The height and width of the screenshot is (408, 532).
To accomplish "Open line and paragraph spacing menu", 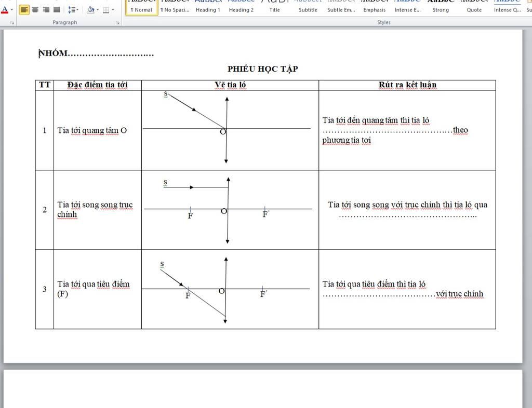I will (73, 10).
